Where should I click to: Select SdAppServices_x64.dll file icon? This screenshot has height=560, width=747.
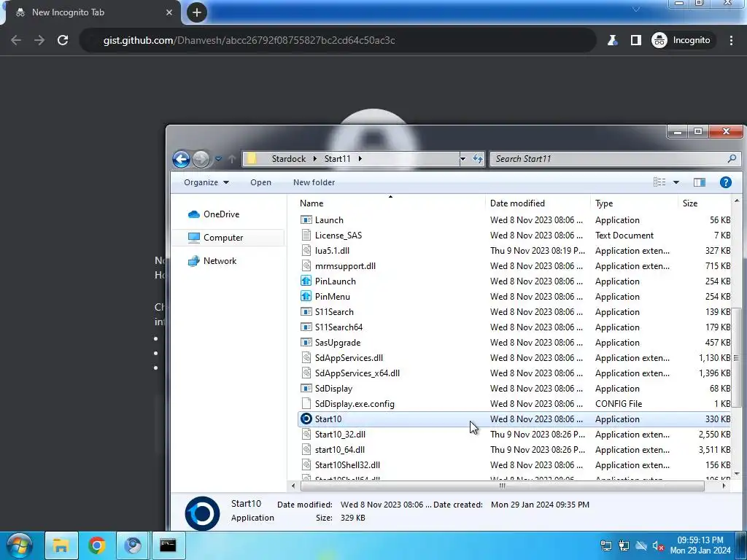tap(306, 373)
